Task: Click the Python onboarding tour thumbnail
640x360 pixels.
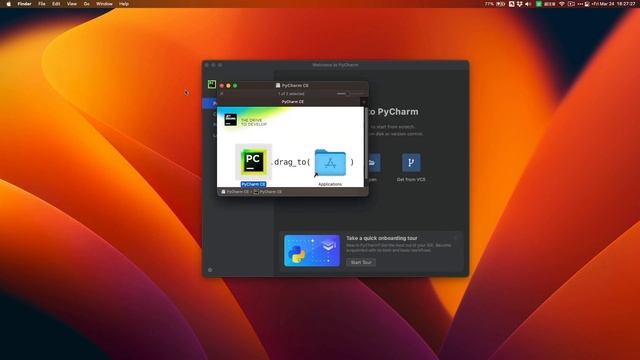Action: (312, 250)
